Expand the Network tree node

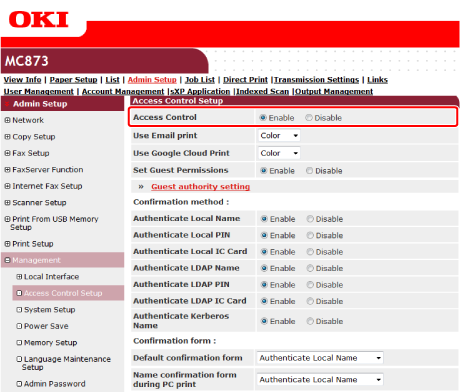point(7,120)
